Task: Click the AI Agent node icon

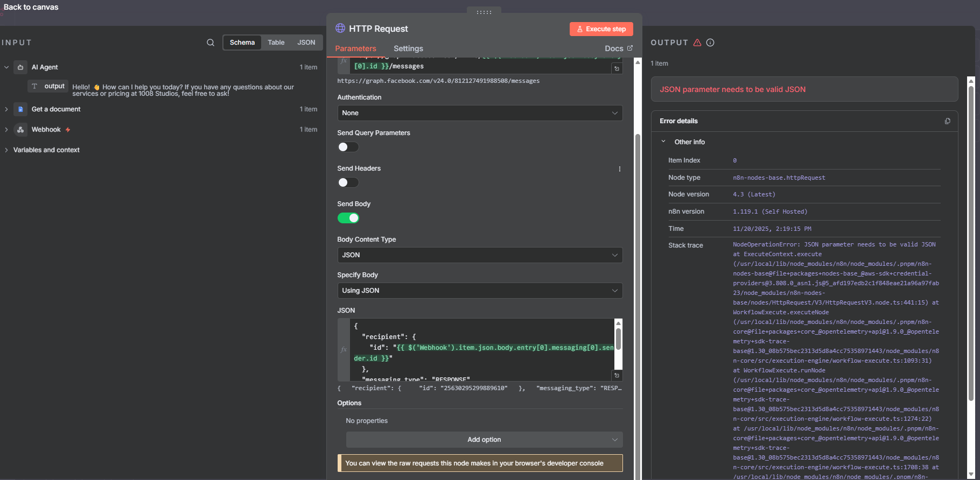Action: pyautogui.click(x=20, y=67)
